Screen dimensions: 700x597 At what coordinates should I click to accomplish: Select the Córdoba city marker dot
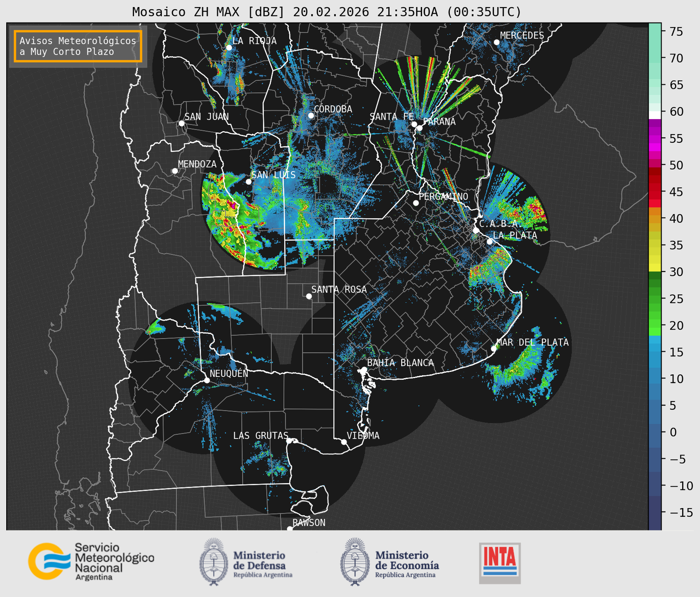point(311,115)
